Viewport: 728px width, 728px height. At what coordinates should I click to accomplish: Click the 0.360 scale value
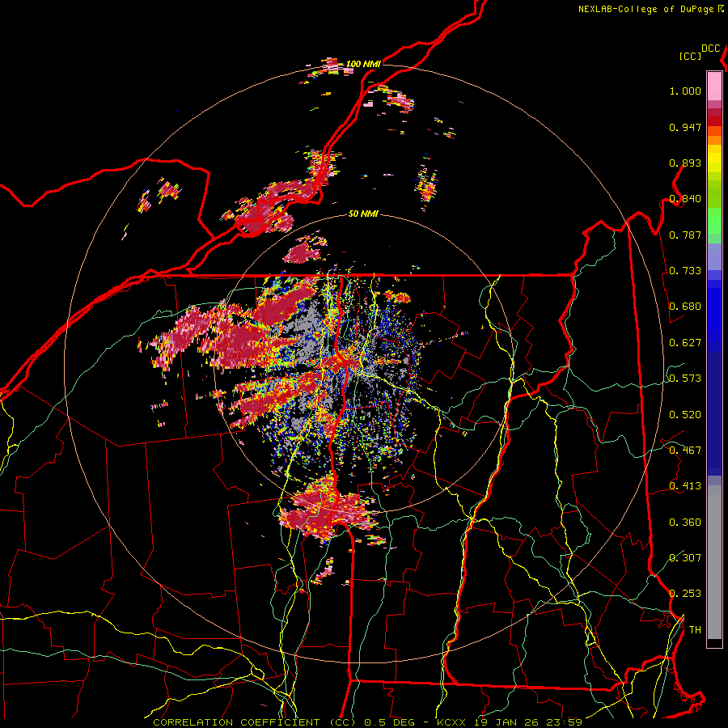[x=685, y=523]
